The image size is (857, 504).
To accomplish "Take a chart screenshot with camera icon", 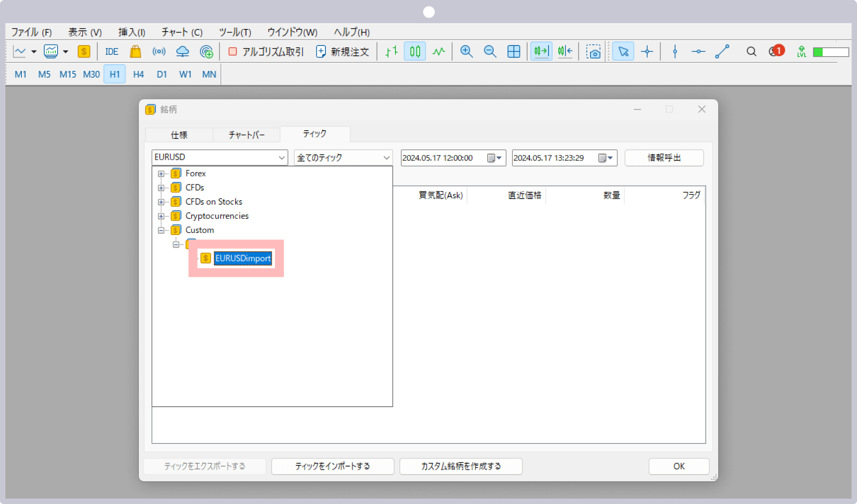I will [593, 52].
